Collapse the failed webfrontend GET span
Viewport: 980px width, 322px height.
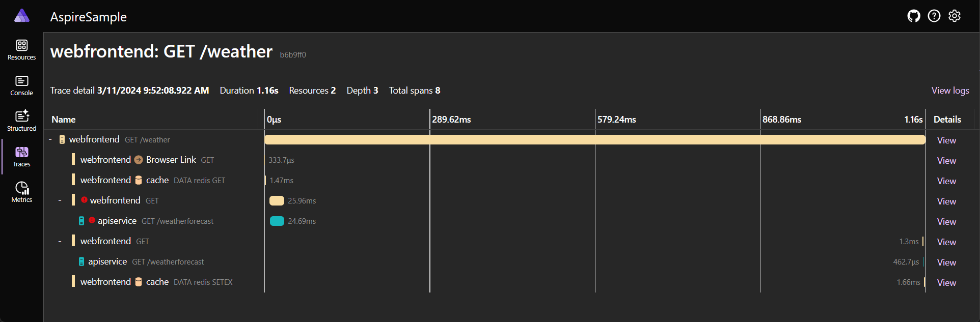(60, 200)
